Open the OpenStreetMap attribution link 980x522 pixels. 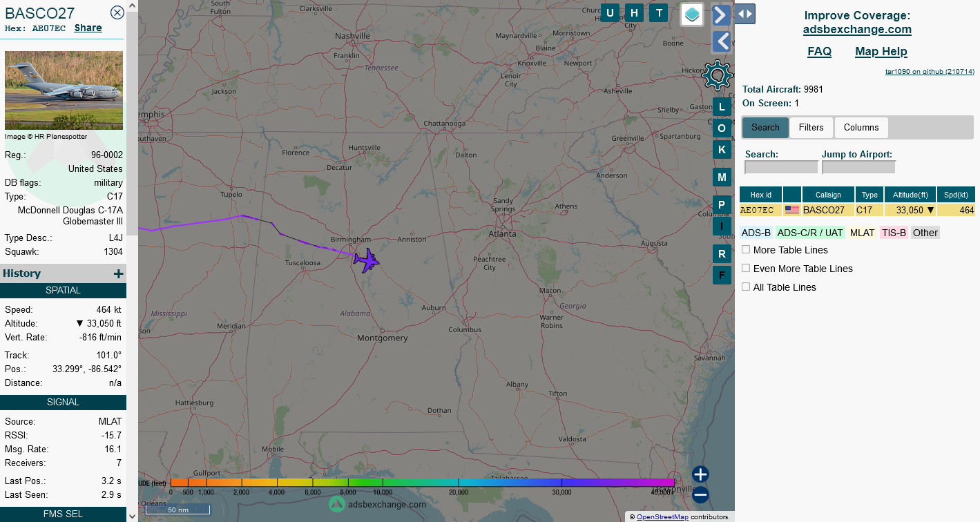(662, 517)
